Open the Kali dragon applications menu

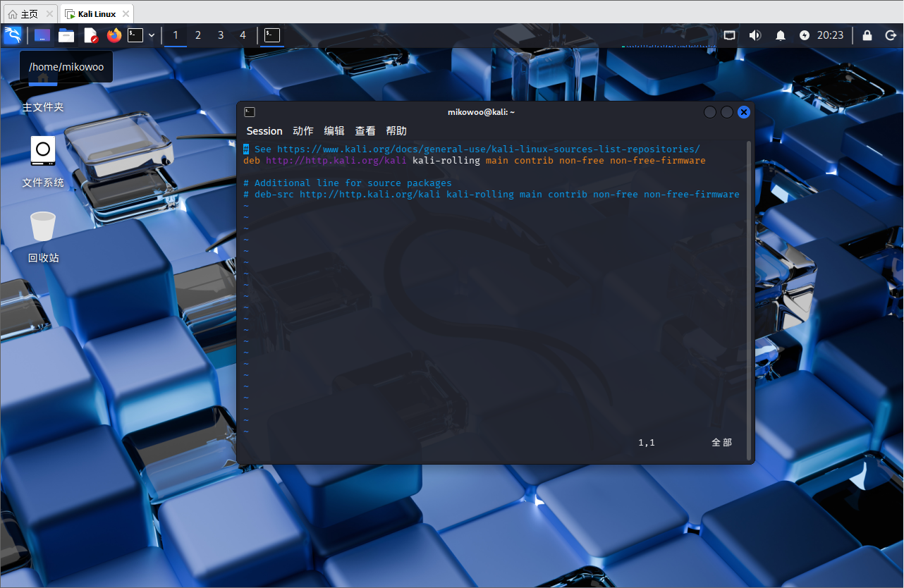pos(13,35)
